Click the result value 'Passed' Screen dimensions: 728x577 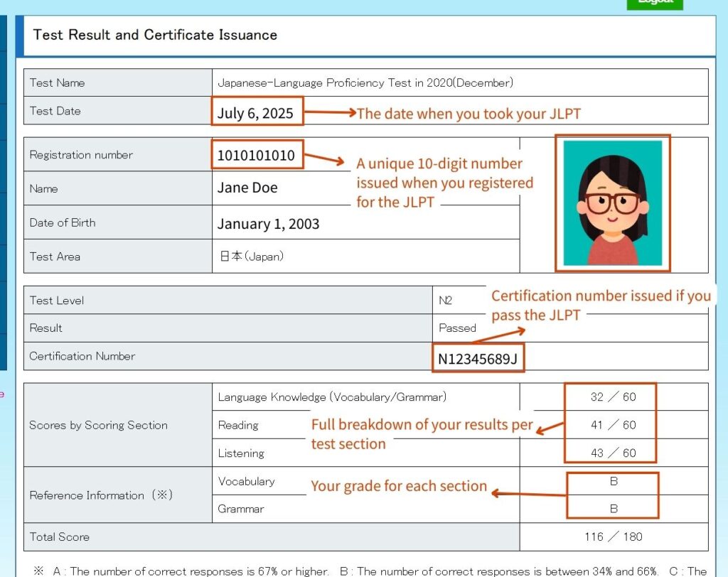457,328
